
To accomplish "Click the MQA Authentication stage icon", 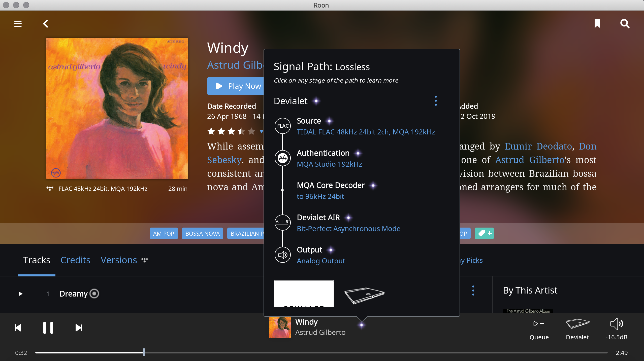I will pyautogui.click(x=282, y=158).
